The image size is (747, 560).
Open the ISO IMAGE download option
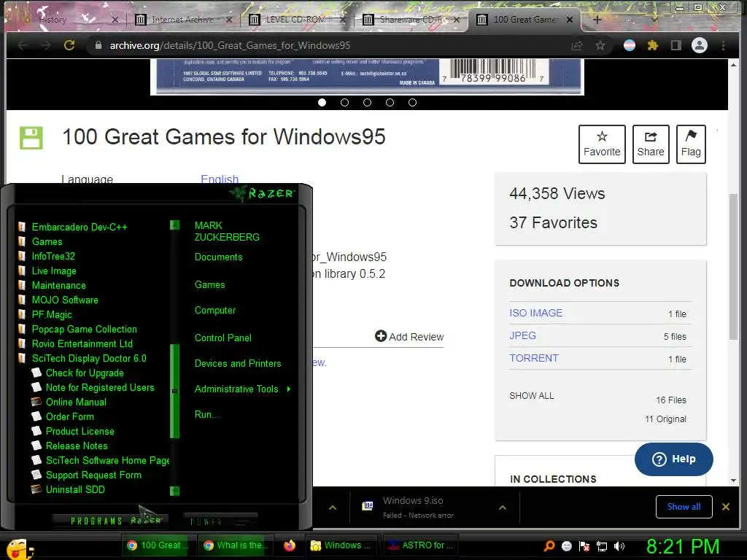(535, 313)
